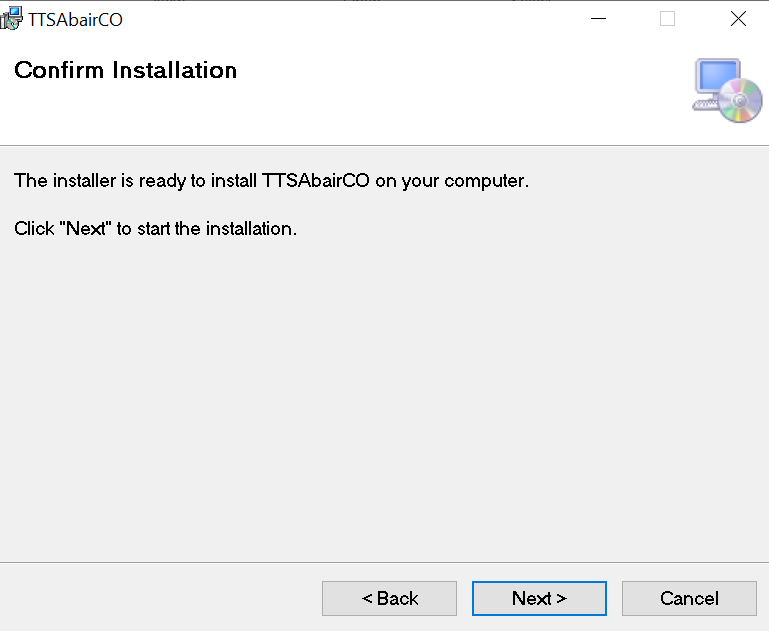769x631 pixels.
Task: Click empty space in the title bar
Action: [350, 18]
